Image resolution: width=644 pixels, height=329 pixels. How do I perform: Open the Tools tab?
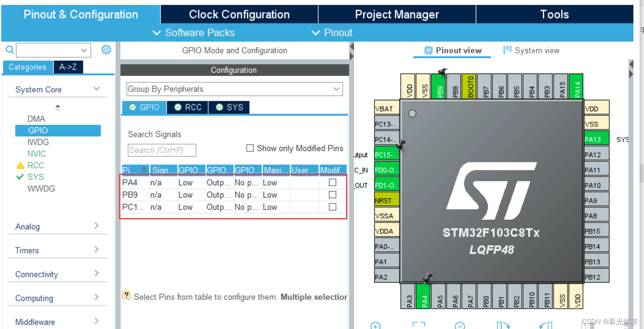[555, 14]
